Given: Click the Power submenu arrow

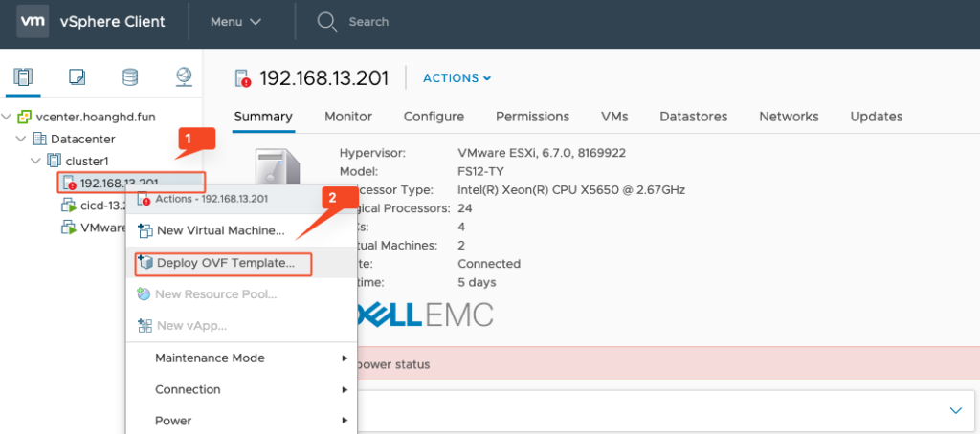Looking at the screenshot, I should coord(345,421).
